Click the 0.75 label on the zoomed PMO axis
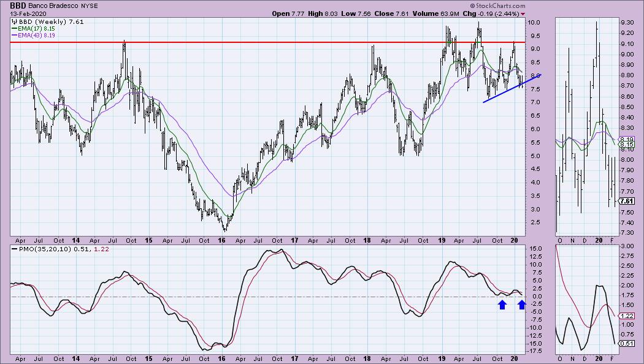 click(x=626, y=334)
